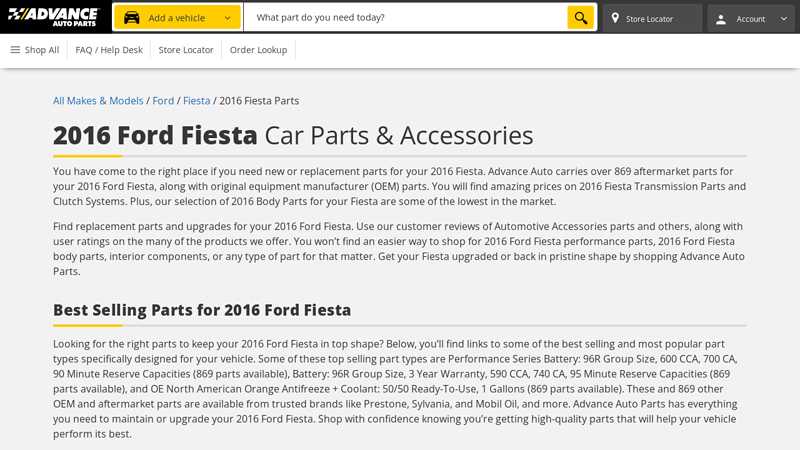Focus the "What part do you need today?" search box
Image resolution: width=800 pixels, height=450 pixels.
(x=405, y=18)
